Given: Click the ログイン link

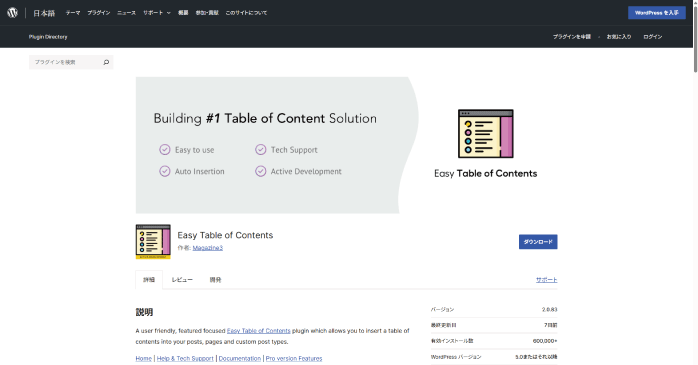Looking at the screenshot, I should click(x=653, y=37).
